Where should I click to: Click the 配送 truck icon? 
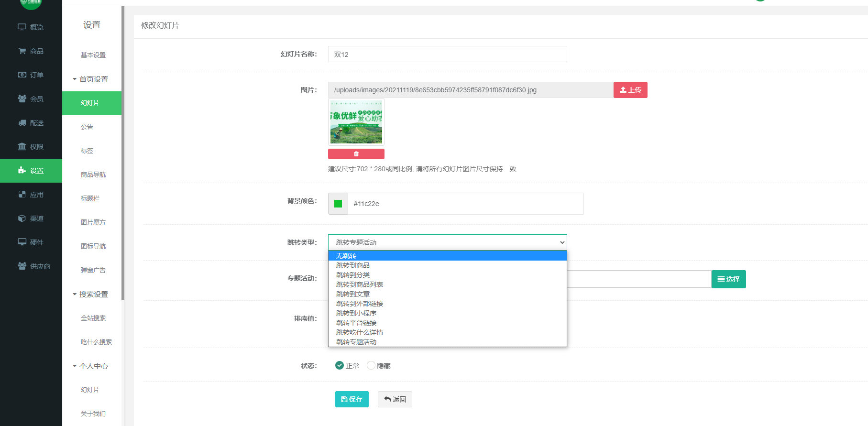22,123
